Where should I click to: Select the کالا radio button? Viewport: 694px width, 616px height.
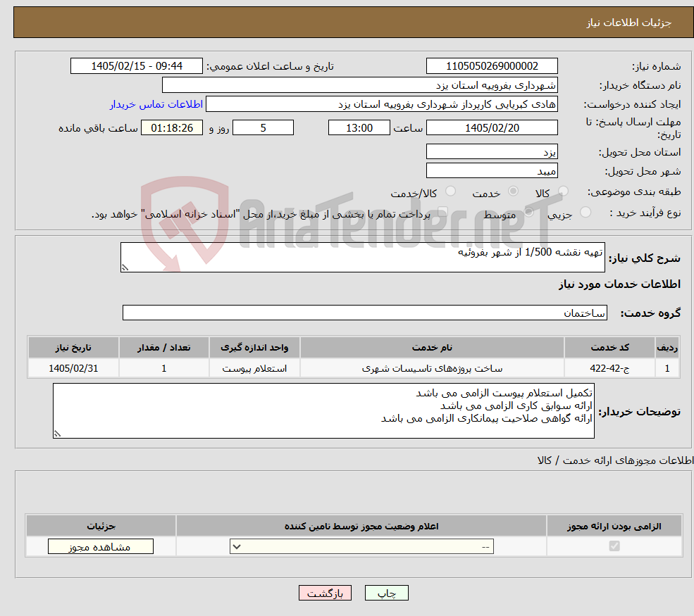pyautogui.click(x=563, y=191)
